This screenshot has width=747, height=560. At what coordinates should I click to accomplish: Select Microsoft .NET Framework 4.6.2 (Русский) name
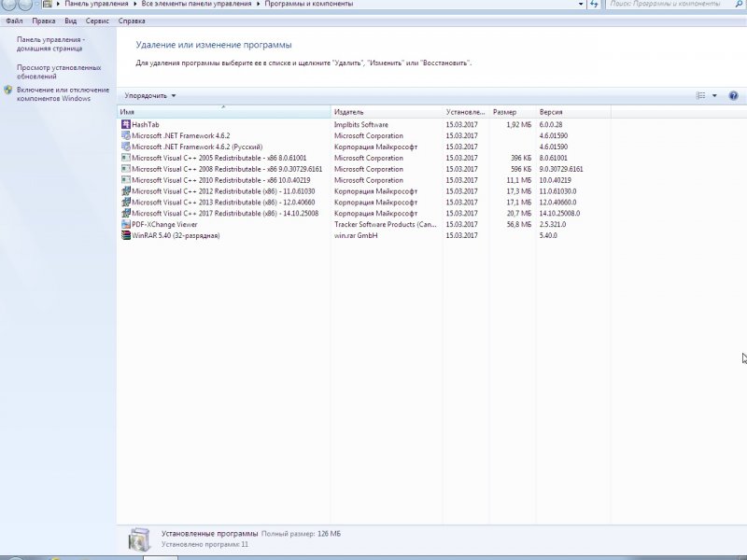click(197, 147)
